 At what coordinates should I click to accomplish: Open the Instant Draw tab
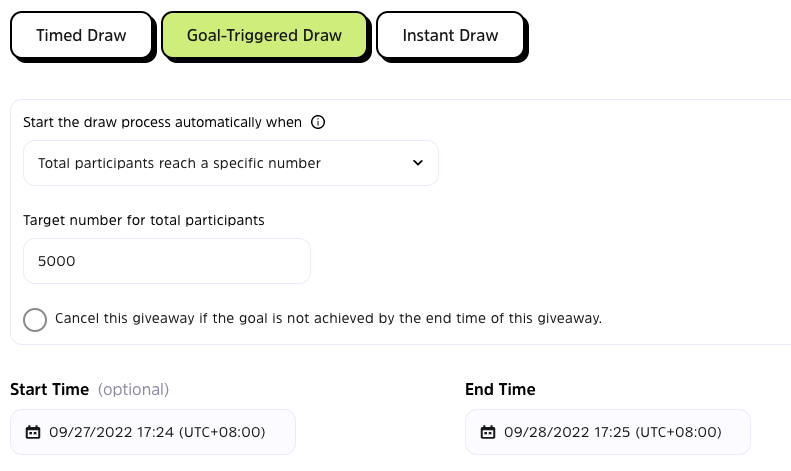450,36
